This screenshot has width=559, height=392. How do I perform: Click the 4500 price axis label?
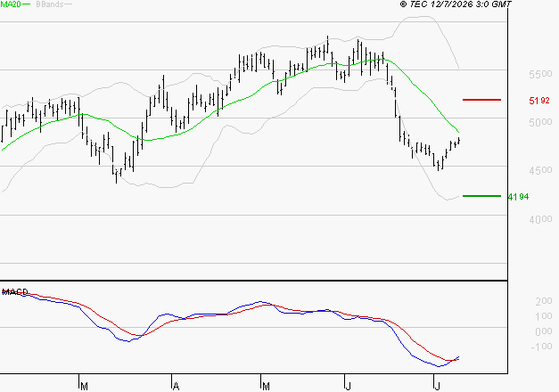[x=540, y=170]
